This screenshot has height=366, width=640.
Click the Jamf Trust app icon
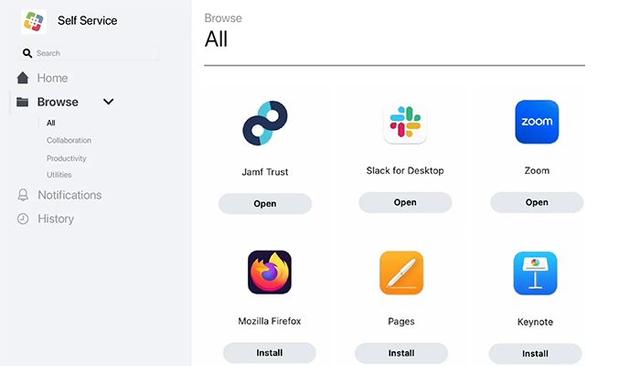(x=265, y=123)
